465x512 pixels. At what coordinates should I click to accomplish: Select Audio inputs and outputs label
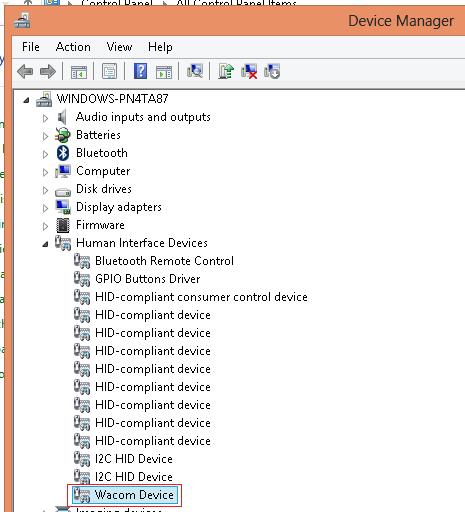[x=143, y=117]
